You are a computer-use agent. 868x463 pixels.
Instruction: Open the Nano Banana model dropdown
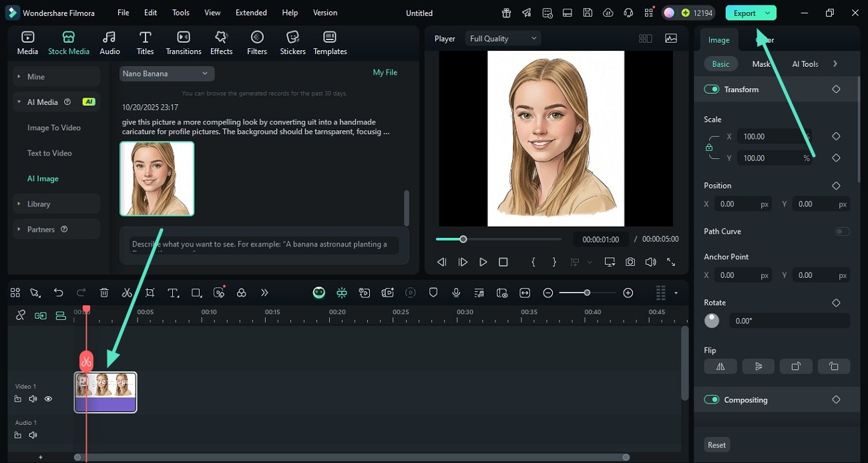166,73
